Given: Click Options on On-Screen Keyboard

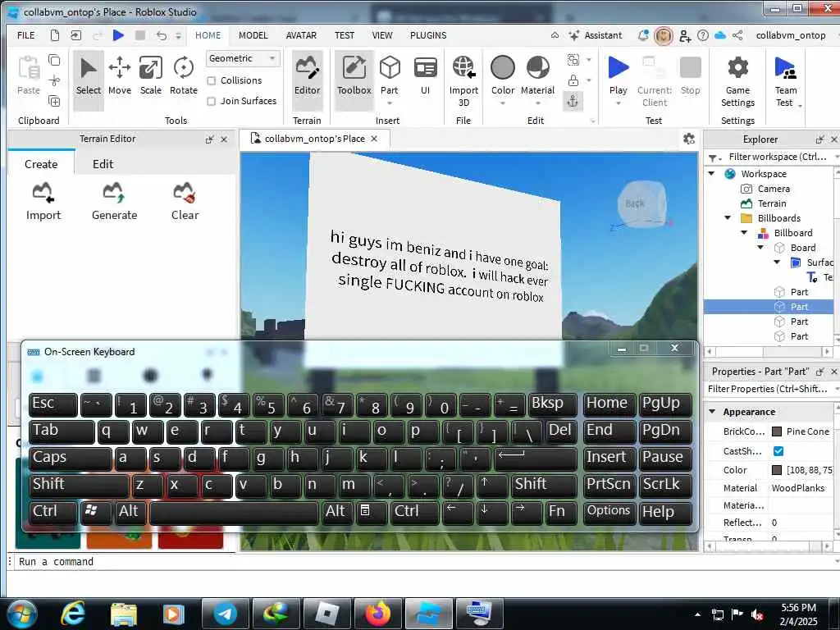Looking at the screenshot, I should [x=609, y=512].
